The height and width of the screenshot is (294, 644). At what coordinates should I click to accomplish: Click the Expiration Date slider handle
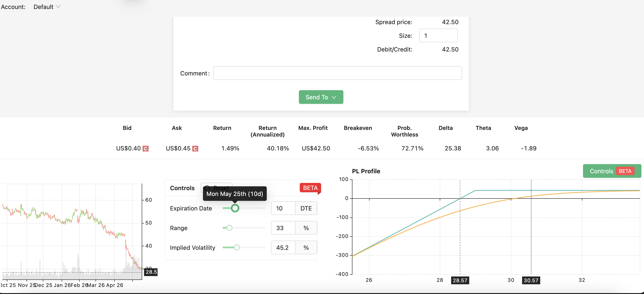(235, 208)
